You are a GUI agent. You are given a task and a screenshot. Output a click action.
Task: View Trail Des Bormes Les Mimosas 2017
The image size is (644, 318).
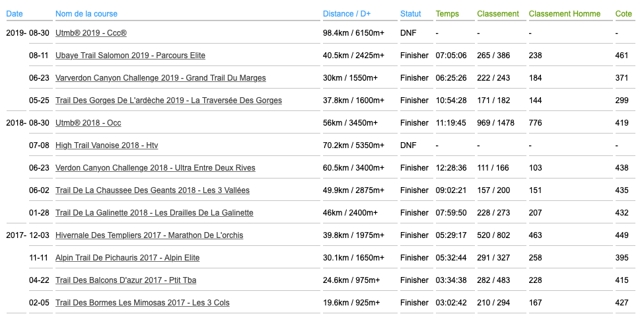point(143,303)
